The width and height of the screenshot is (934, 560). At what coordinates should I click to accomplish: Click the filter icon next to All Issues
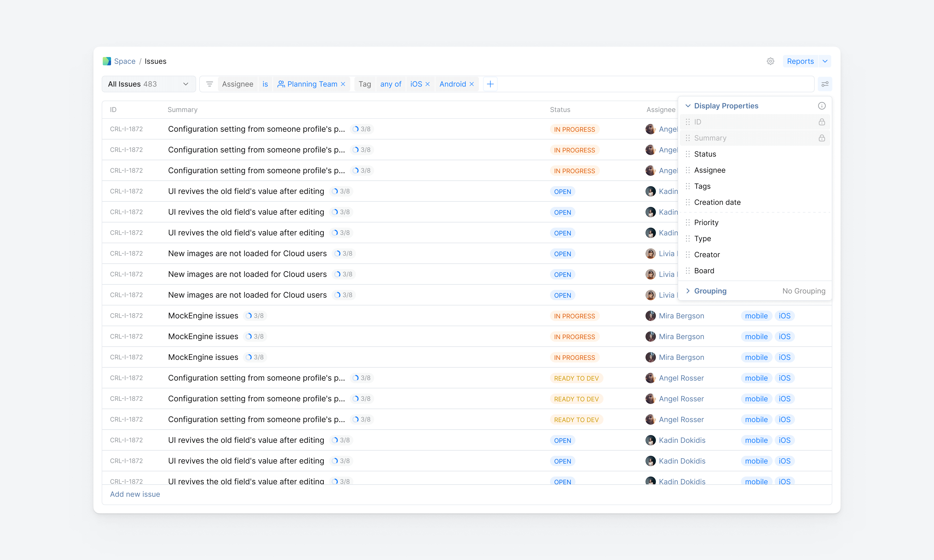[210, 84]
